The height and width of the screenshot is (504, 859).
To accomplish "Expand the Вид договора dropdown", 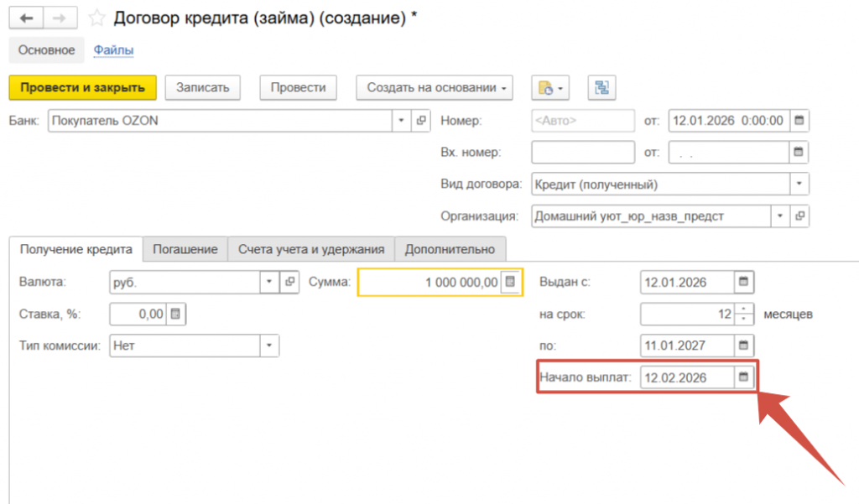I will coord(799,184).
